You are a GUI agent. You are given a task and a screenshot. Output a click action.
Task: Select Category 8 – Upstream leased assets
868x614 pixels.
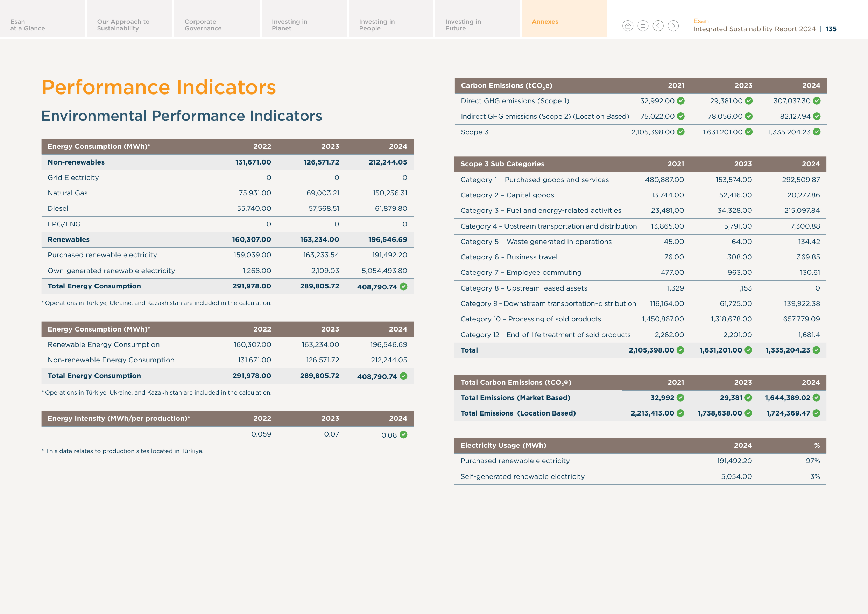(524, 288)
